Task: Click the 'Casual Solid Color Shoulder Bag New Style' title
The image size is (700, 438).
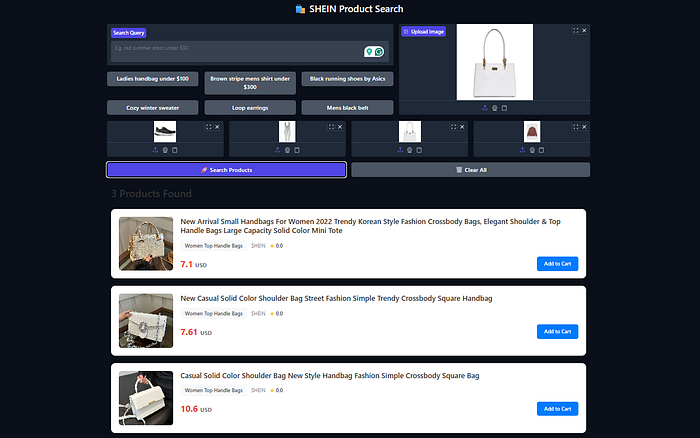Action: tap(329, 375)
